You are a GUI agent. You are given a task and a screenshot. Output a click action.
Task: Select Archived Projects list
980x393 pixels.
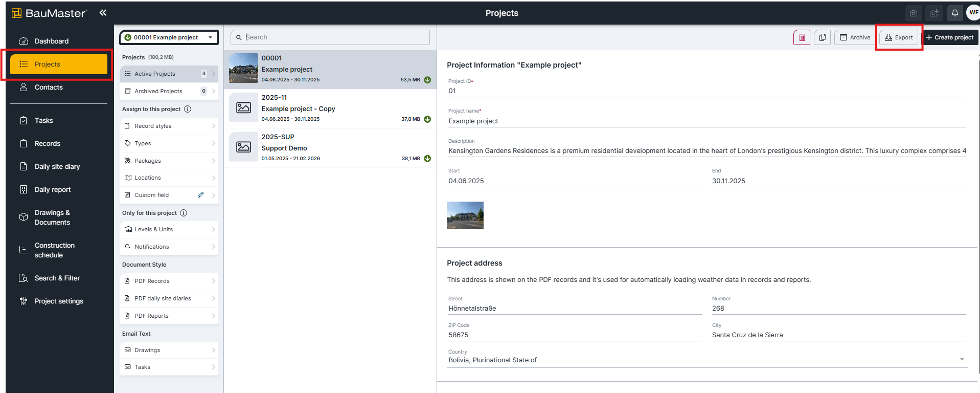pyautogui.click(x=158, y=91)
